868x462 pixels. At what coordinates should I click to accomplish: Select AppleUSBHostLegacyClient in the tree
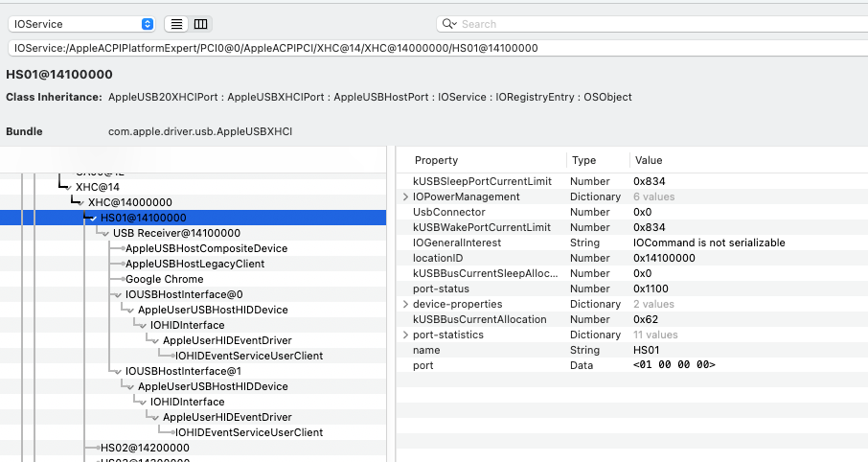[194, 264]
